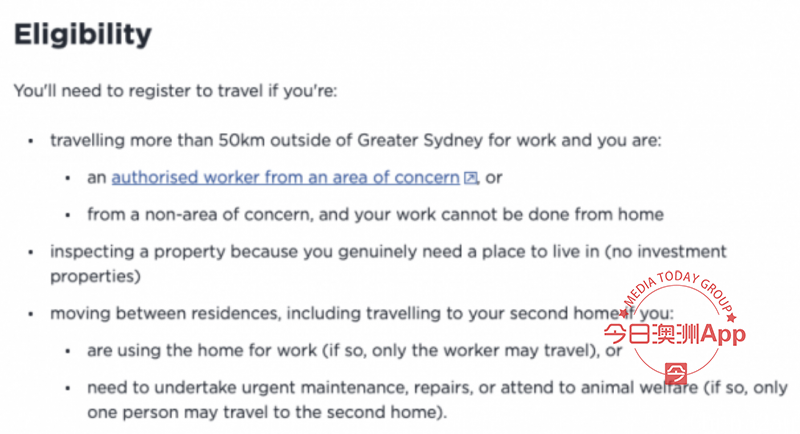Click the left star on the watermark logo

tap(623, 313)
